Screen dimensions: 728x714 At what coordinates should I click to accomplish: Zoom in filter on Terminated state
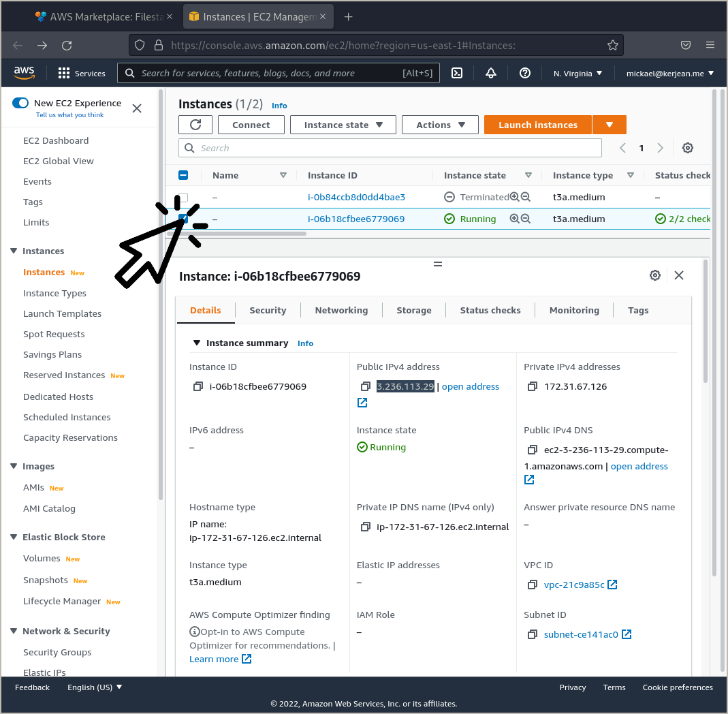[x=514, y=196]
